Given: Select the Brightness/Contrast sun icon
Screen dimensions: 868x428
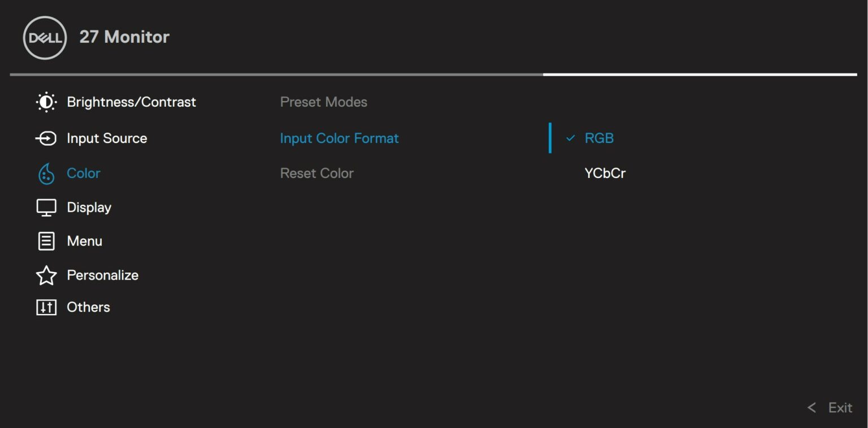Looking at the screenshot, I should pos(46,102).
